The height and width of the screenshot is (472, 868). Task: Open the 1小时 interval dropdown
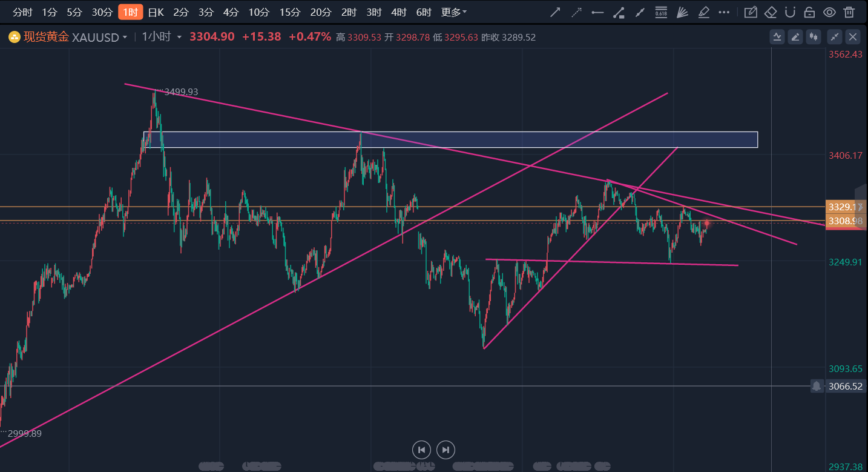pos(179,38)
